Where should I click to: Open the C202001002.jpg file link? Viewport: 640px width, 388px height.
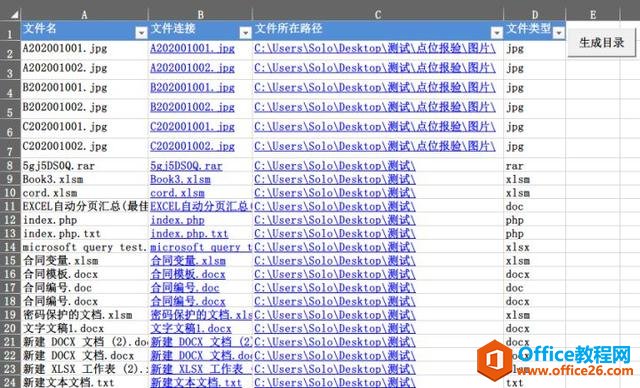click(192, 146)
